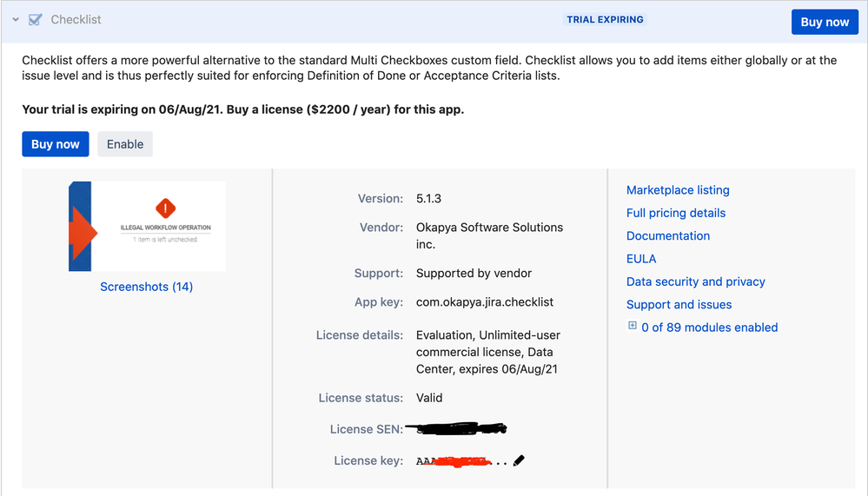This screenshot has width=868, height=496.
Task: Click Supported by vendor text
Action: 474,274
